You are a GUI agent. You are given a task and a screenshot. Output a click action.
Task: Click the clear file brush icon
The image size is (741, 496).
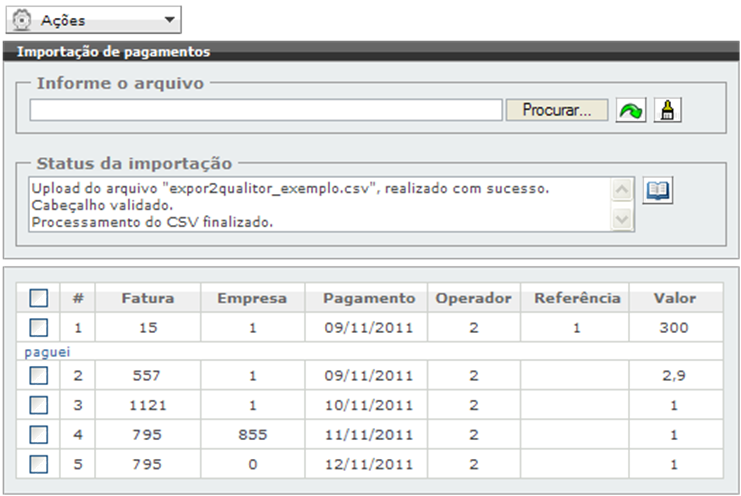coord(664,111)
